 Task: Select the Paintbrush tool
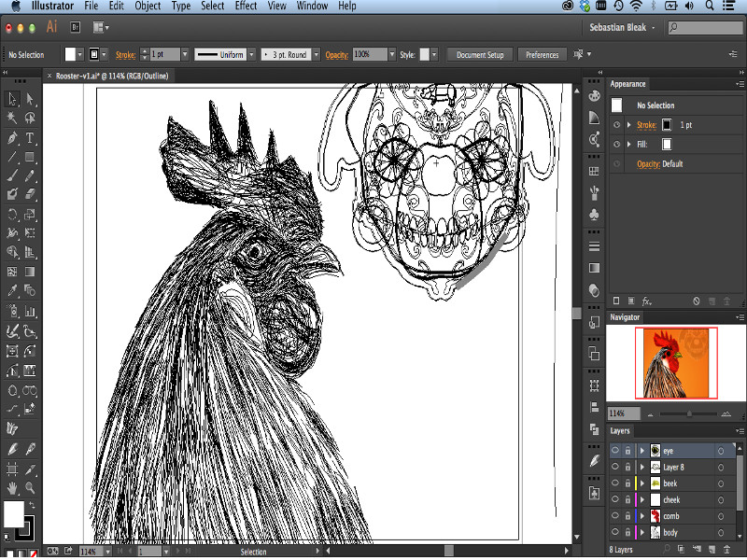click(x=13, y=176)
